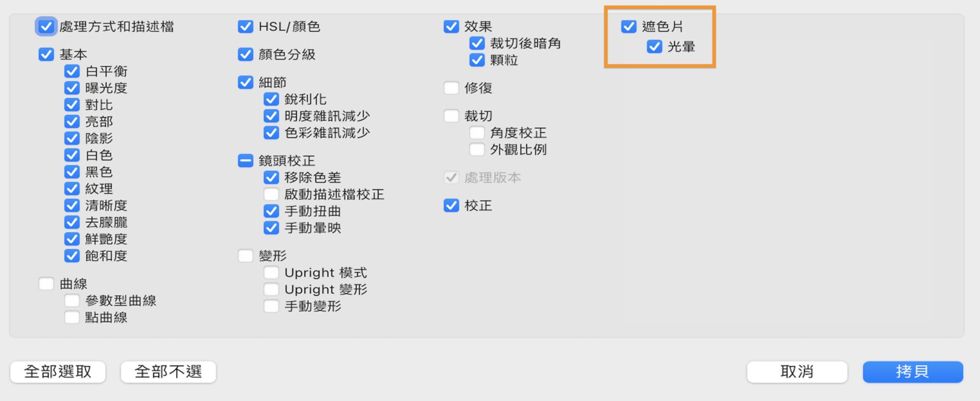Click the partially-selected 鏡頭校正 checkbox

tap(245, 160)
